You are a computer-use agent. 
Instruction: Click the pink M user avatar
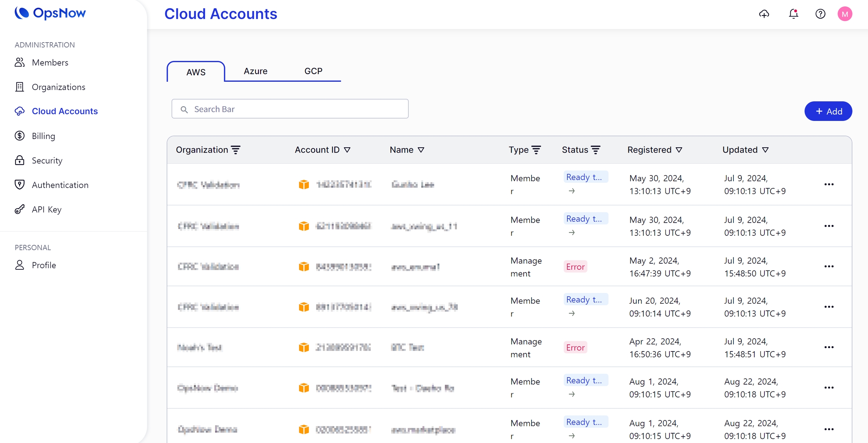(845, 14)
